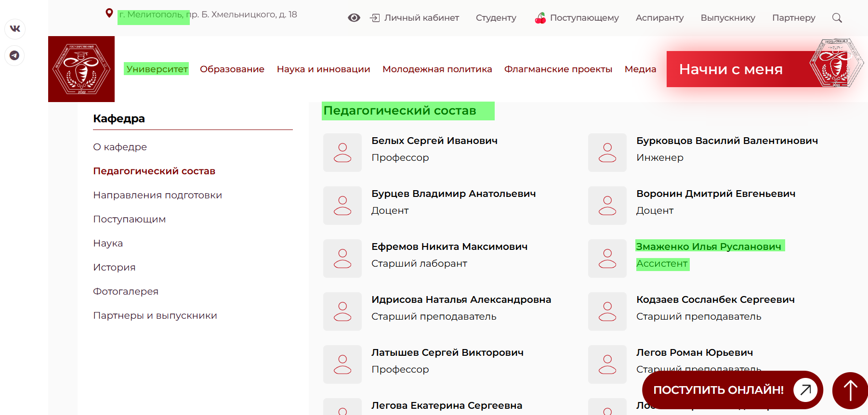Open the Студенту top menu item

click(x=496, y=18)
